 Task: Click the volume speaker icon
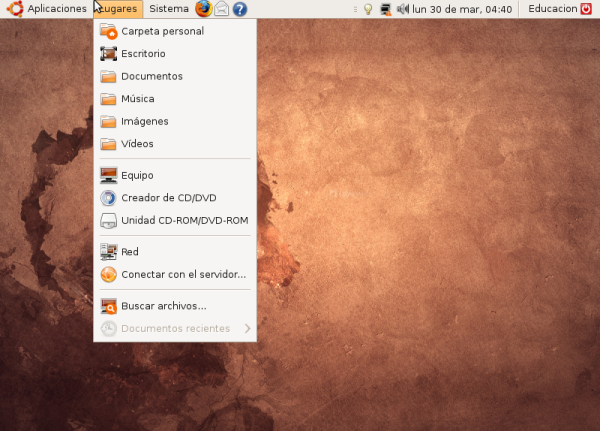402,9
